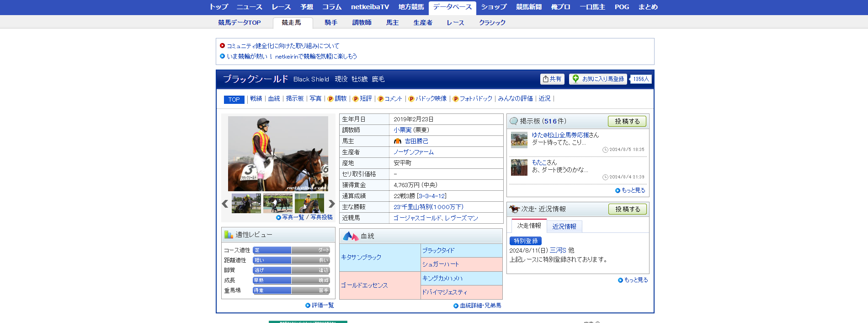Screen dimensions: 868x323
Task: Open the trainer link 小栗実
Action: (x=402, y=130)
